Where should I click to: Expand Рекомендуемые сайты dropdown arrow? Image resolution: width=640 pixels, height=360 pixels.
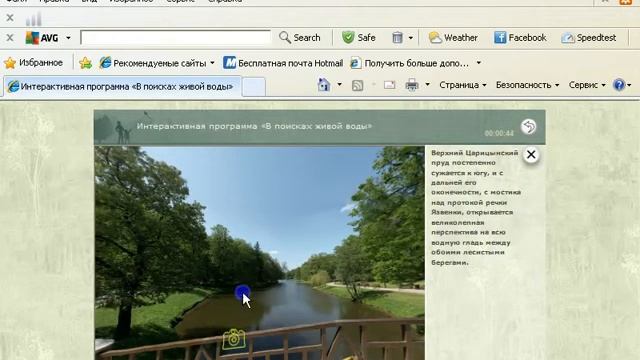click(x=212, y=63)
